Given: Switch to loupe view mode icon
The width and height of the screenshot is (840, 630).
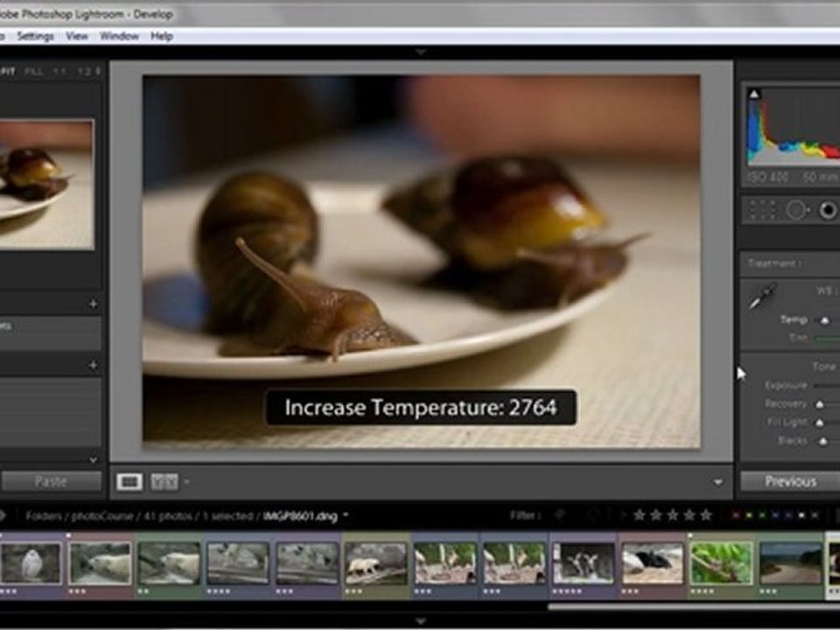Looking at the screenshot, I should tap(129, 481).
